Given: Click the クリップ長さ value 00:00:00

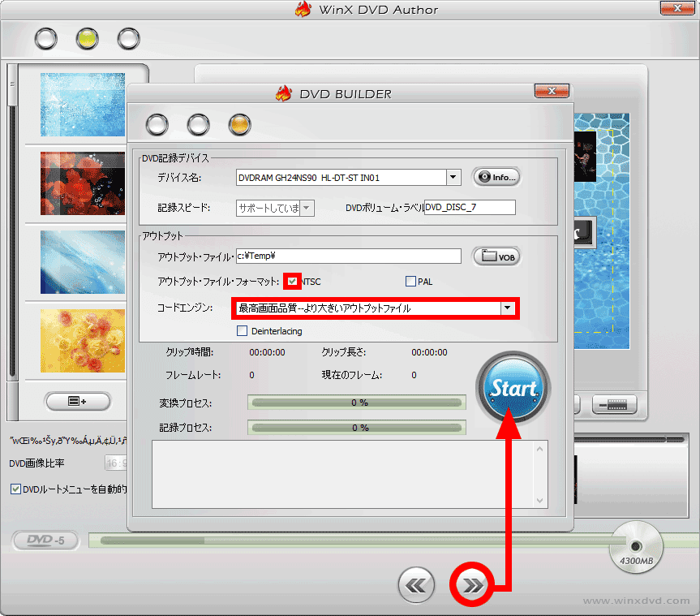Looking at the screenshot, I should 429,352.
